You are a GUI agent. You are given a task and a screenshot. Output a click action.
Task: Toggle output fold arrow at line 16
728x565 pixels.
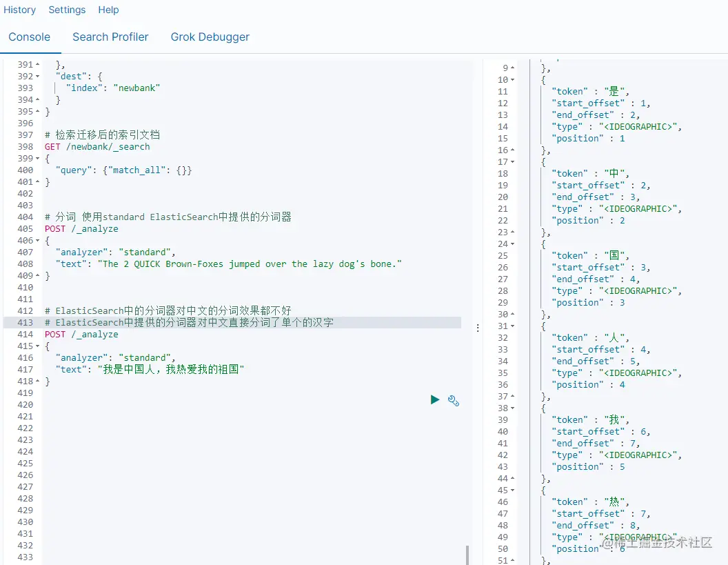pos(513,150)
